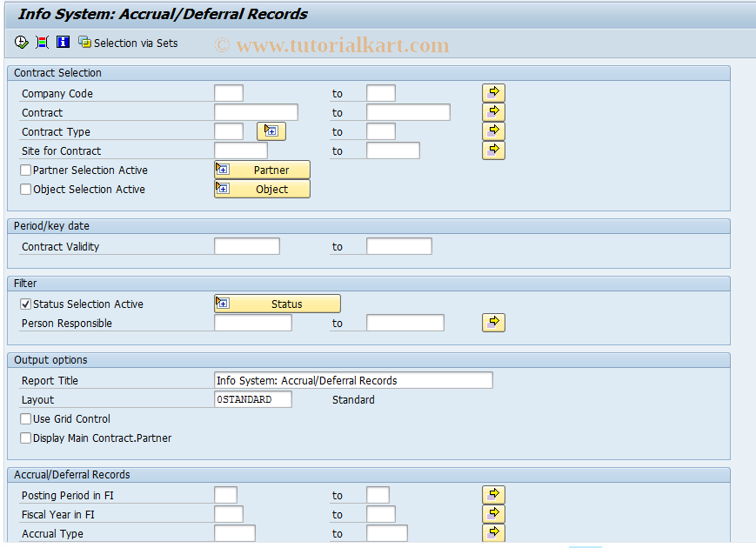Open multiple selection for Contract

493,112
